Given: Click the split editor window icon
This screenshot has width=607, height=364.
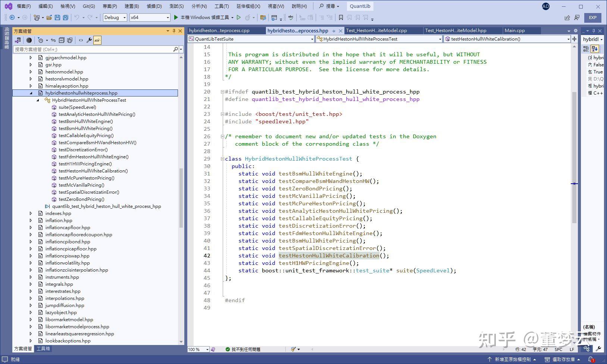Looking at the screenshot, I should (x=574, y=39).
